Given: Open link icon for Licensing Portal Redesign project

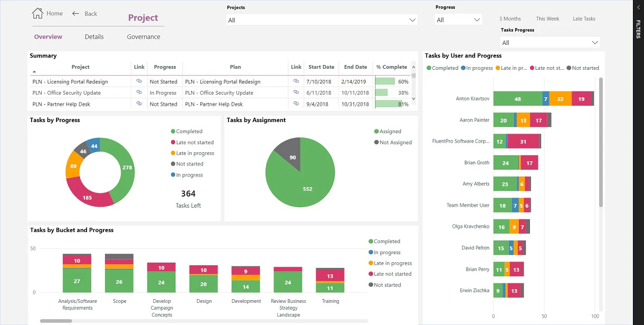Looking at the screenshot, I should pos(139,81).
